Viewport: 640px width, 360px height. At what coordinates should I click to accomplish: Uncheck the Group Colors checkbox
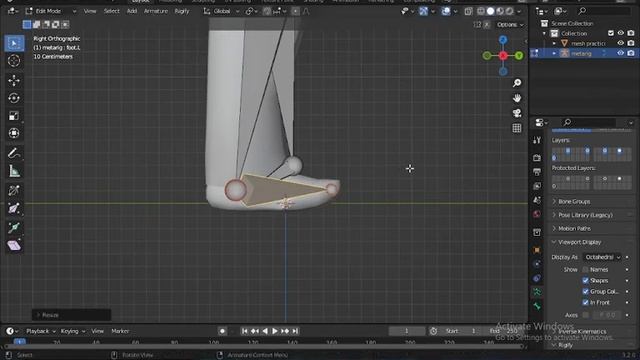pyautogui.click(x=585, y=292)
